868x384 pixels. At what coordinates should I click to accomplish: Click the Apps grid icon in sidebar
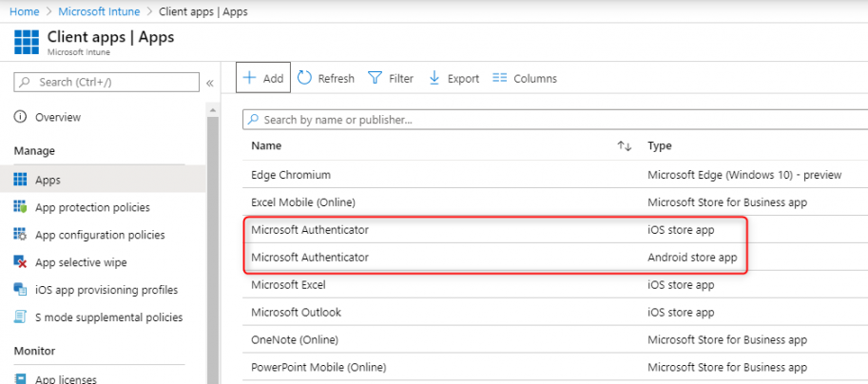point(20,180)
